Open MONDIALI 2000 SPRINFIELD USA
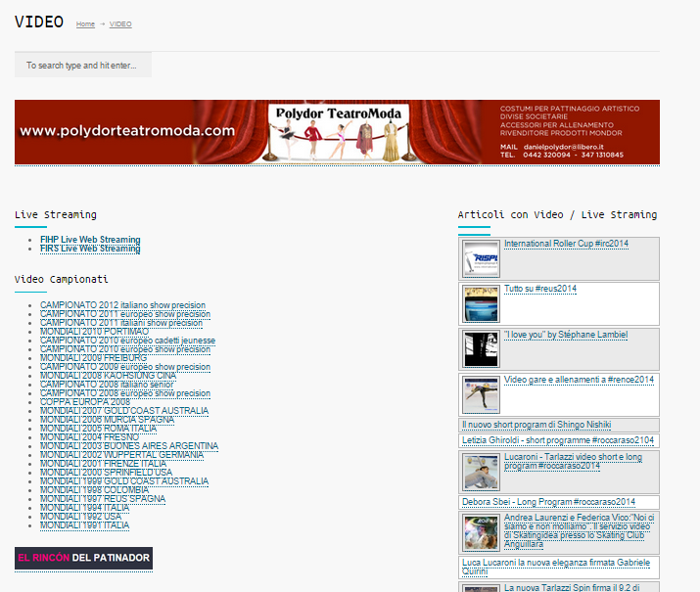The image size is (700, 592). [107, 473]
